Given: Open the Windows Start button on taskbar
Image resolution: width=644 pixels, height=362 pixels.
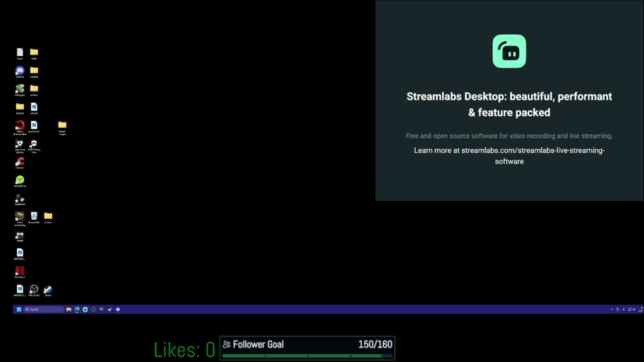Looking at the screenshot, I should pyautogui.click(x=19, y=309).
